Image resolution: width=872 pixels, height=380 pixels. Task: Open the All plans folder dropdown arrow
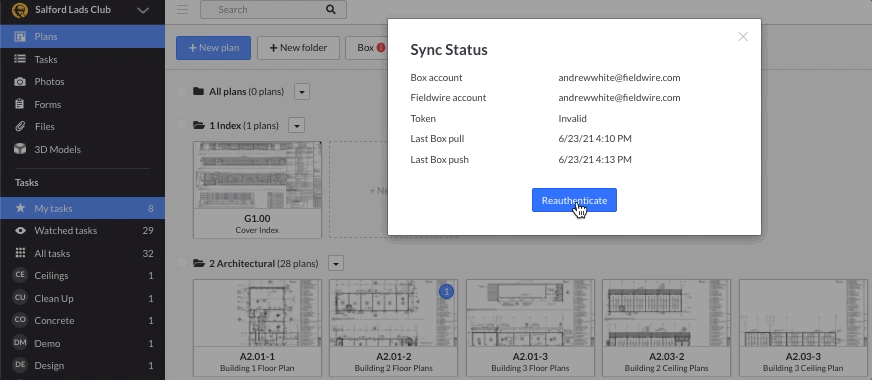click(302, 91)
